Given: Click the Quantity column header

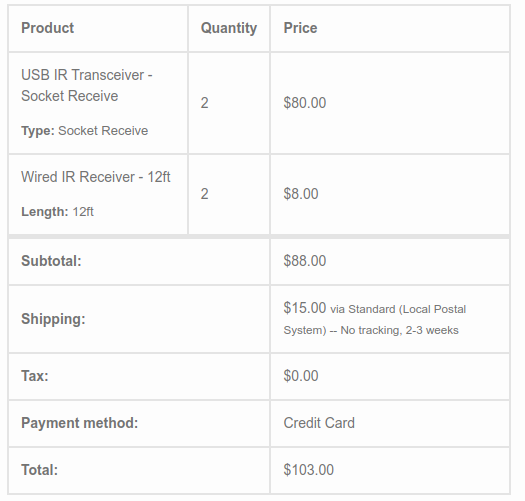Looking at the screenshot, I should (229, 28).
